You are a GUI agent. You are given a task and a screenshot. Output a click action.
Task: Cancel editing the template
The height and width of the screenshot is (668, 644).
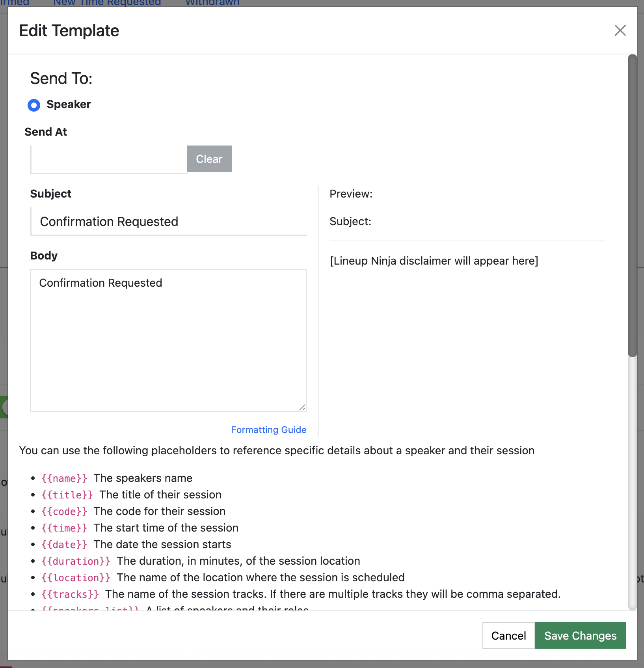pos(508,635)
